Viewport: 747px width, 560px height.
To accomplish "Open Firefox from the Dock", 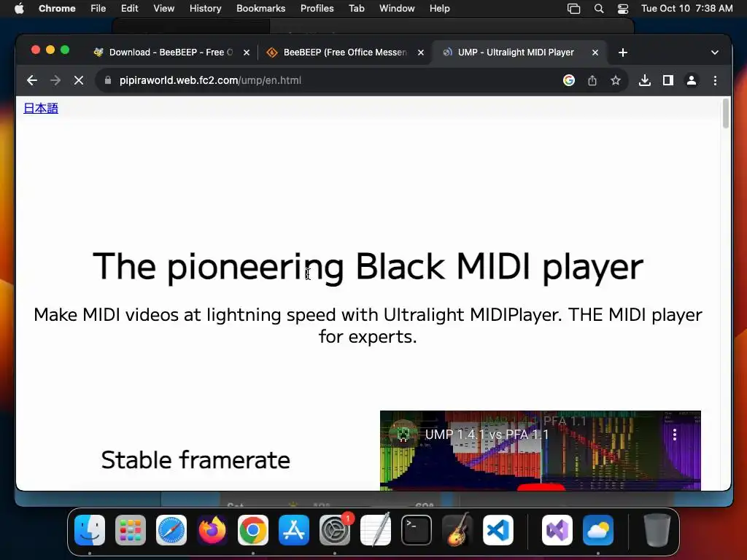I will [212, 530].
